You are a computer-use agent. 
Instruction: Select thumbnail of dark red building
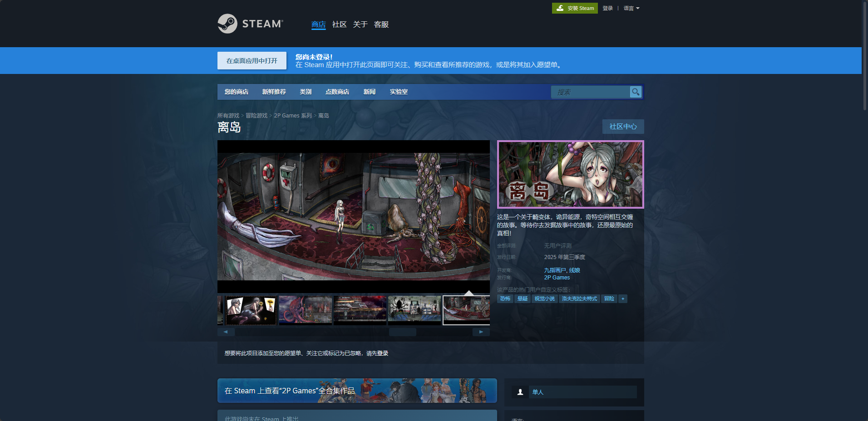click(360, 311)
